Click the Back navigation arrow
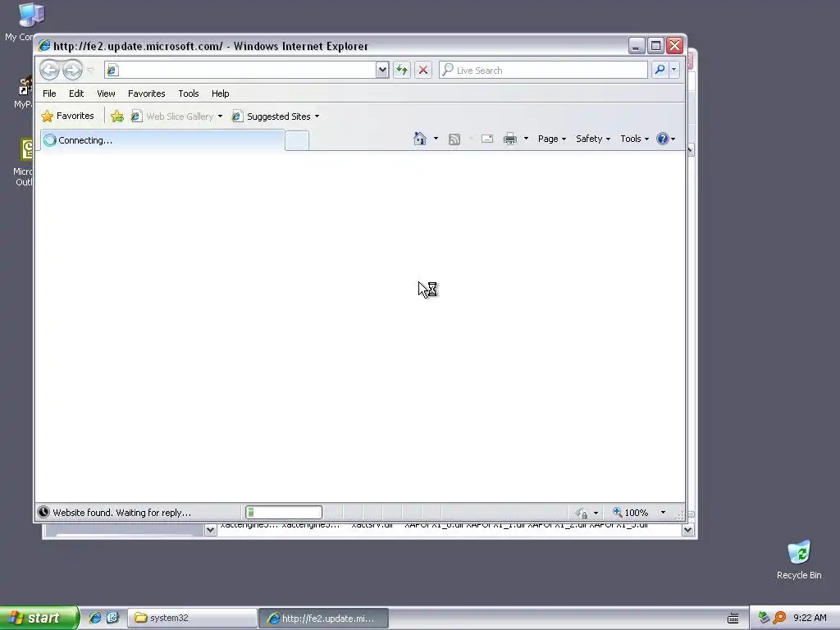Screen dimensions: 840x630 (x=50, y=70)
